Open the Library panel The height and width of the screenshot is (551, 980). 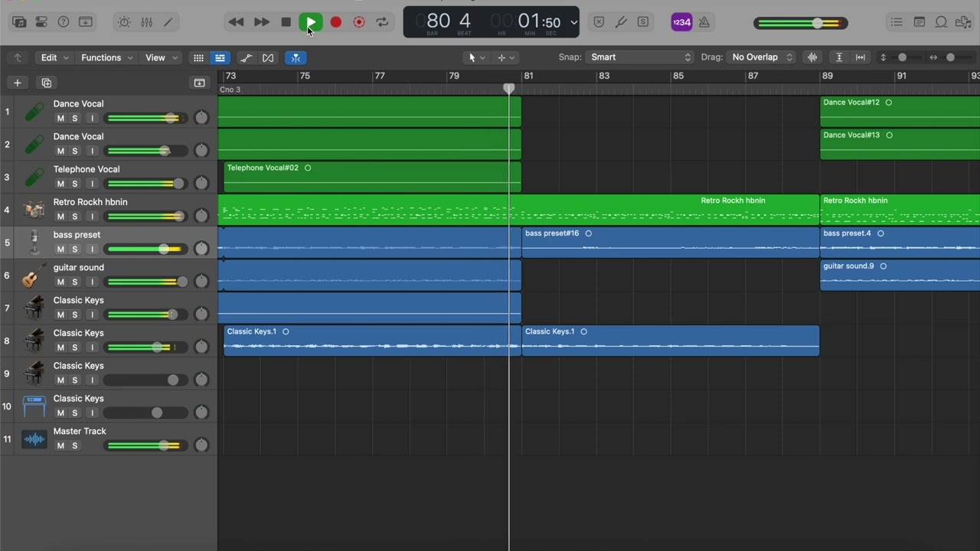(x=19, y=22)
